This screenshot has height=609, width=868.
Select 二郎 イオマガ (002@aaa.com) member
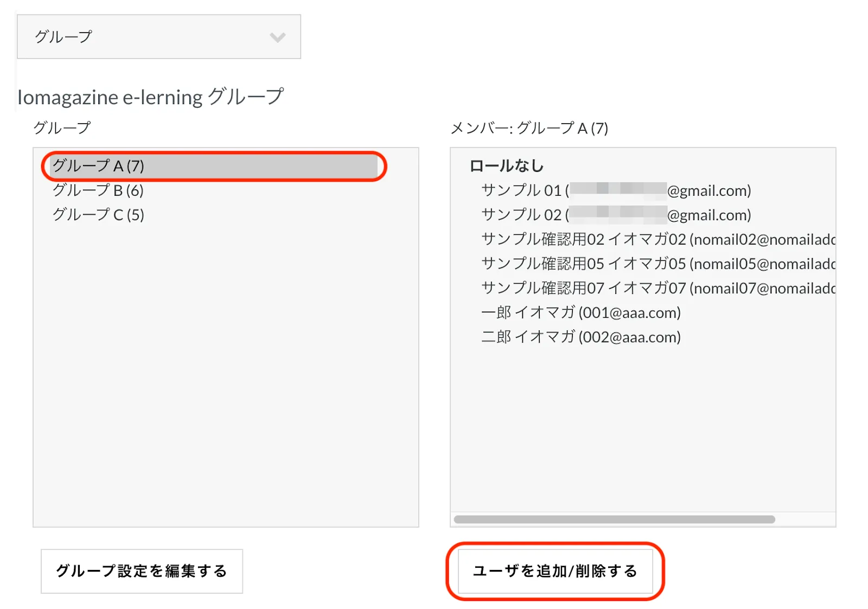pyautogui.click(x=580, y=337)
